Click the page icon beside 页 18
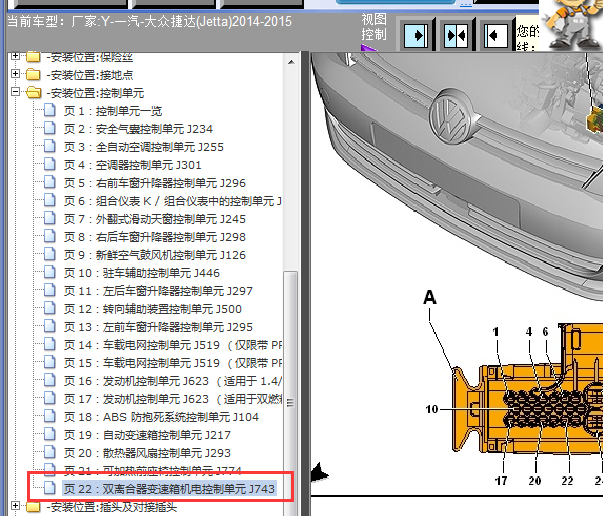The width and height of the screenshot is (603, 516). pyautogui.click(x=49, y=416)
